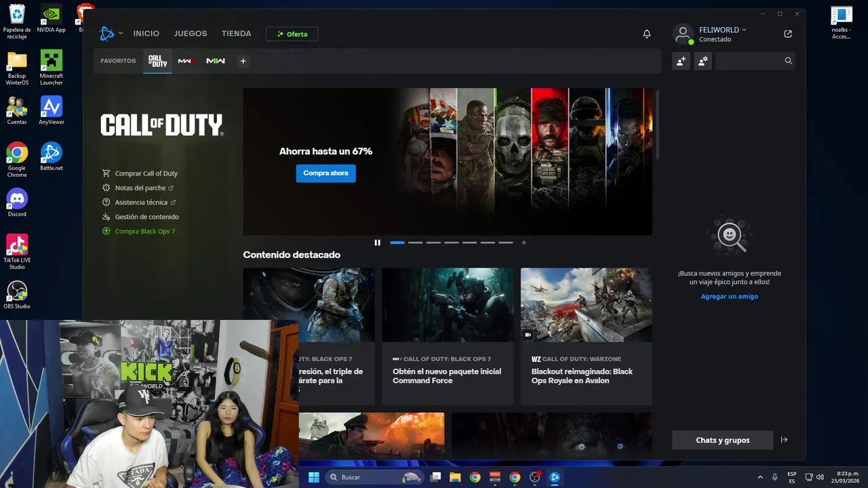Click the Compra ahora button
Screen dimensions: 868x488
pyautogui.click(x=325, y=174)
